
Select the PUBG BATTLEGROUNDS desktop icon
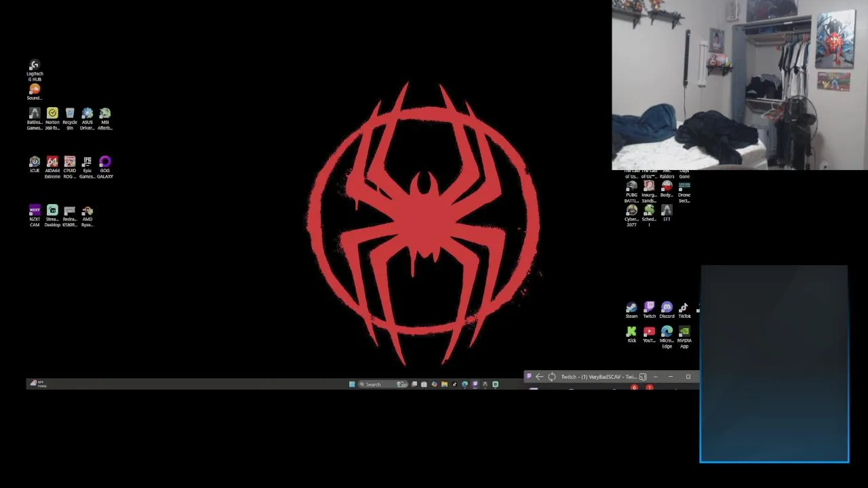[631, 192]
